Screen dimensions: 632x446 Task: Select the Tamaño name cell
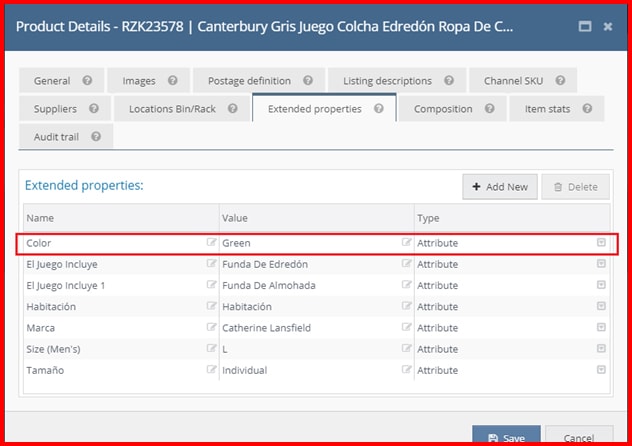coord(121,370)
